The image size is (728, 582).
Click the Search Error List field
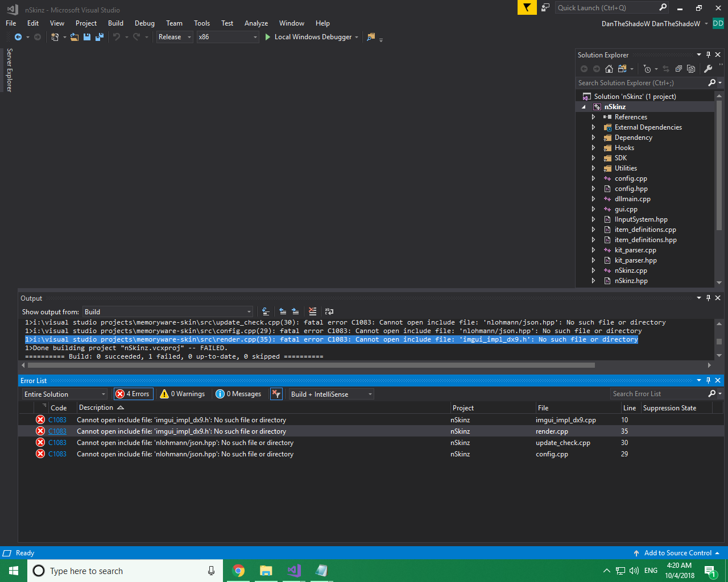tap(659, 394)
